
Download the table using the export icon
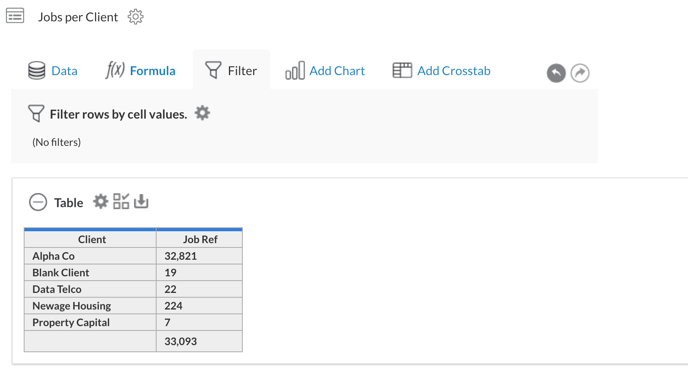tap(141, 201)
